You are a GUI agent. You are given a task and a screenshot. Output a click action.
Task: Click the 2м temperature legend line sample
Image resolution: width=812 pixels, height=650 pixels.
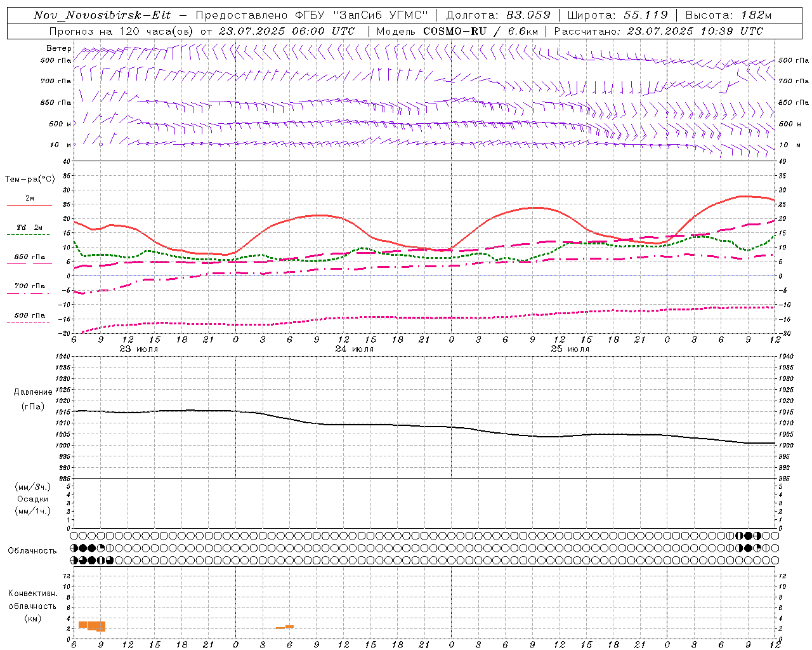29,205
